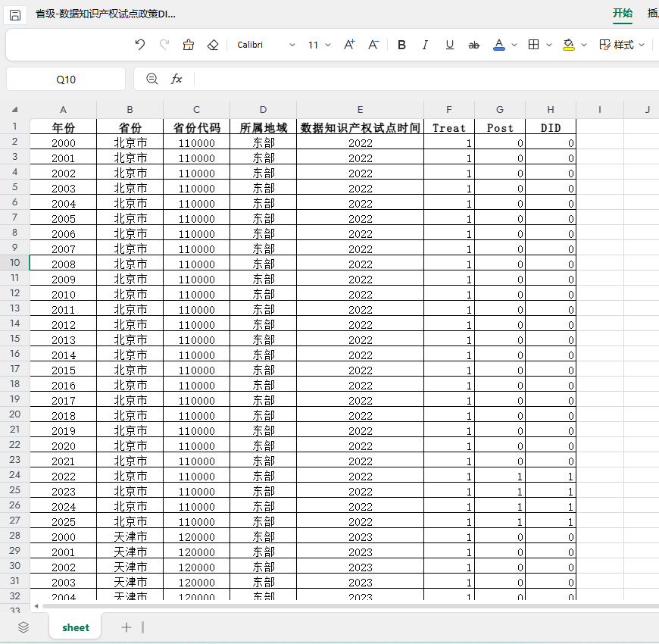Screen dimensions: 659x644
Task: Decrease the font size
Action: click(373, 45)
